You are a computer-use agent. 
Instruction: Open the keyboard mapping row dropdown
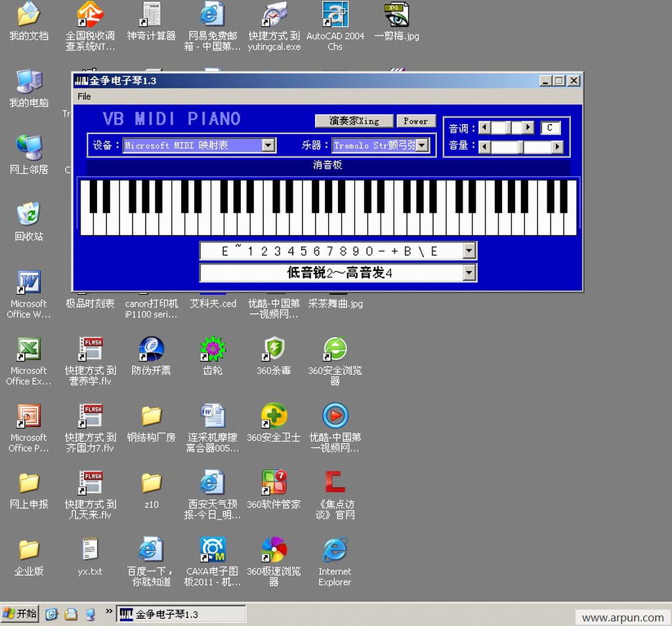click(469, 251)
